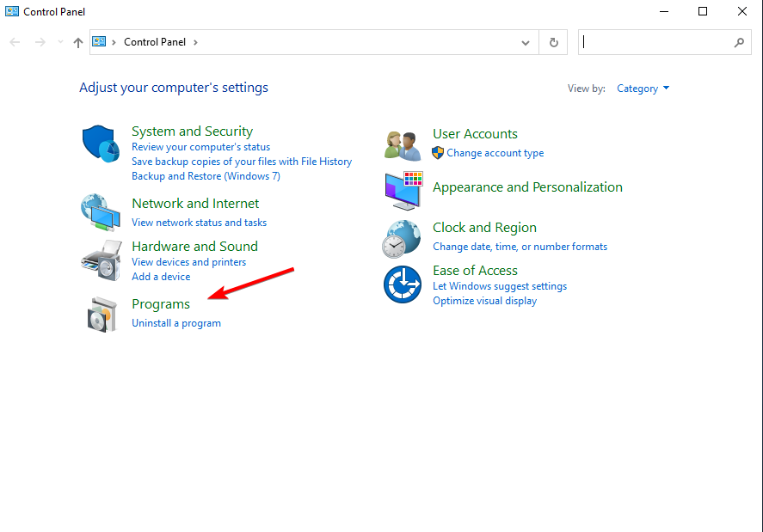
Task: Open the Clock and Region globe clock icon
Action: 402,239
